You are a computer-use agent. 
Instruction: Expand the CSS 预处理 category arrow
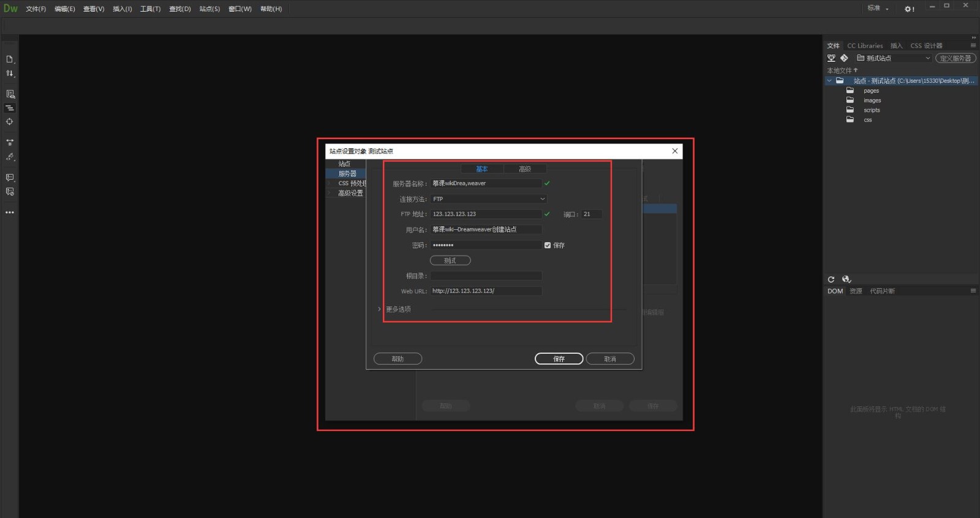pos(330,183)
